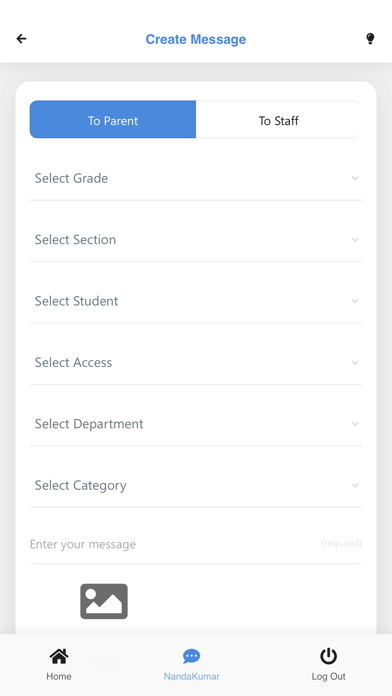Click the Log Out power icon
The width and height of the screenshot is (392, 696).
(328, 656)
